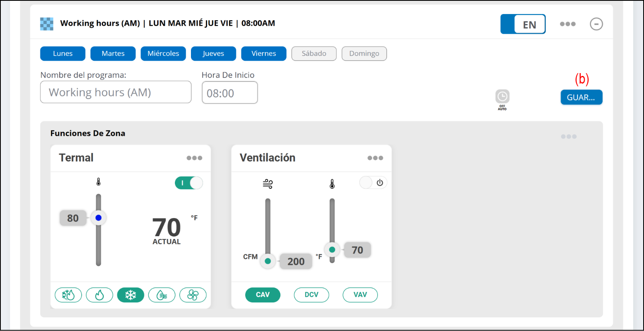The image size is (644, 331).
Task: Toggle the Termal power switch off
Action: click(189, 183)
